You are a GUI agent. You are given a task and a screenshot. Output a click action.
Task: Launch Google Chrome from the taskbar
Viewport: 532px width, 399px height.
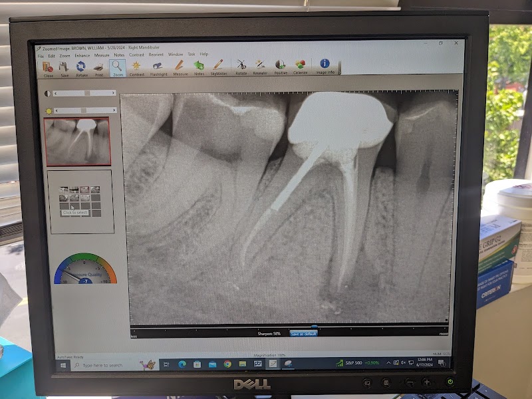[227, 364]
